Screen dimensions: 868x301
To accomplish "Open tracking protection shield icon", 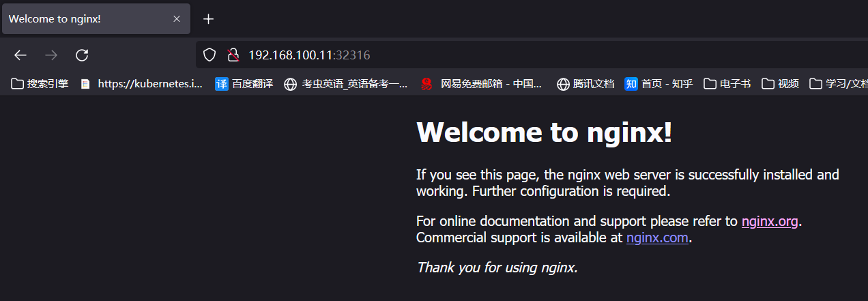I will pos(210,55).
